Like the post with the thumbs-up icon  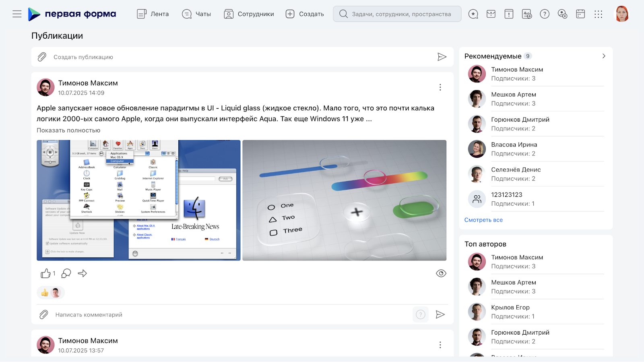click(46, 273)
